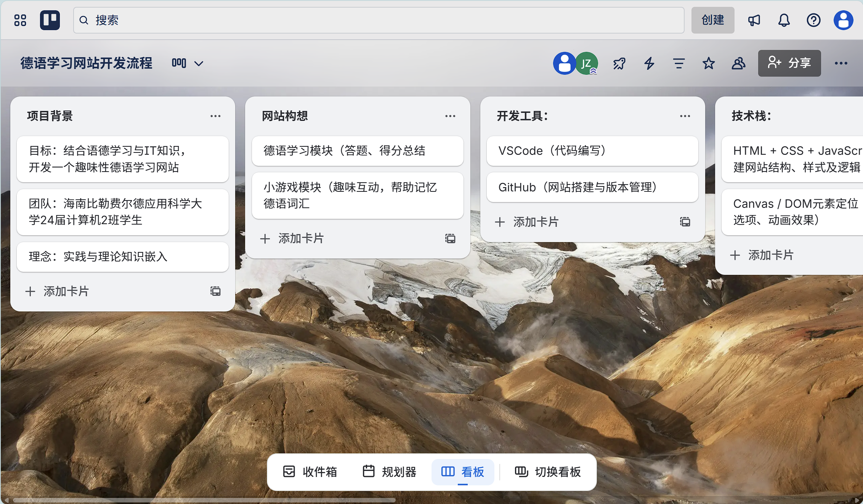Viewport: 863px width, 504px height.
Task: Switch to the 规划器 tab
Action: point(390,472)
